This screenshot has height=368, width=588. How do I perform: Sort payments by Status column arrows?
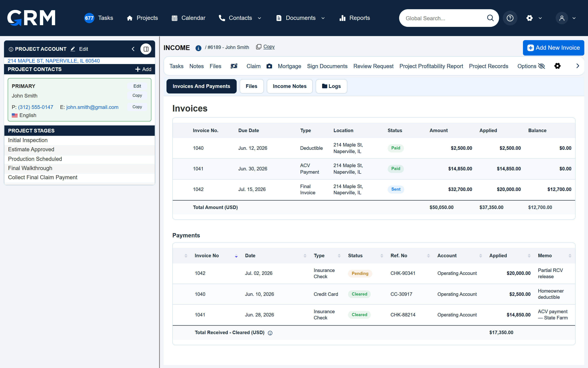point(381,256)
